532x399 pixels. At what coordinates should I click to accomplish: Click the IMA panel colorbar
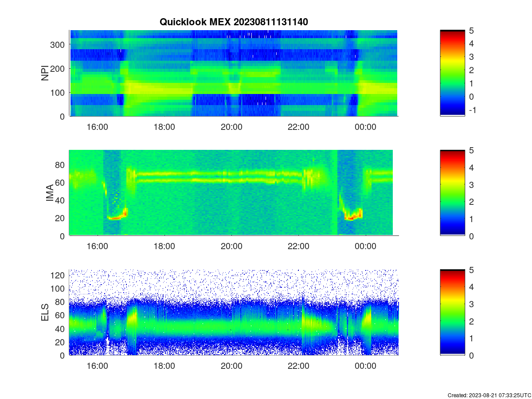click(x=452, y=193)
